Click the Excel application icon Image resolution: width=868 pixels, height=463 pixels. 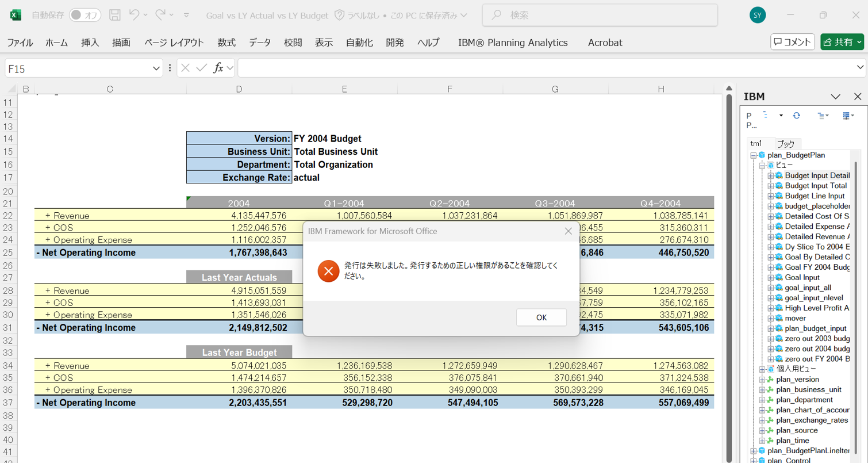(x=16, y=16)
